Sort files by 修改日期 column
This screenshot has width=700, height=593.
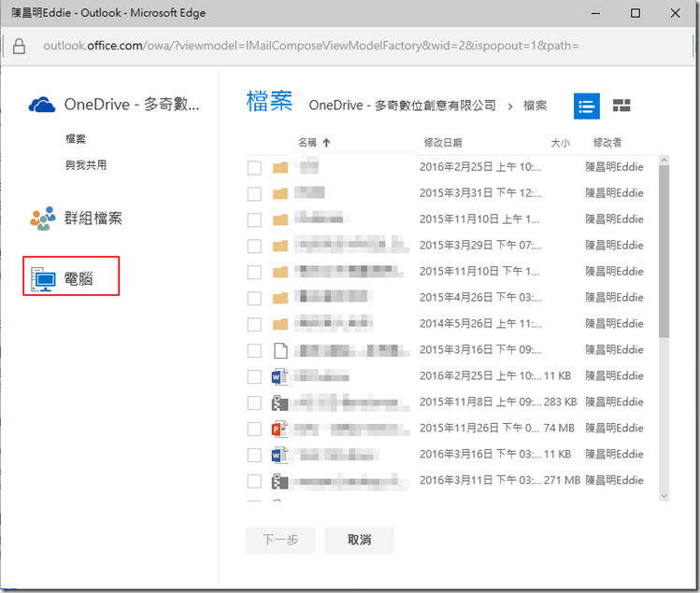point(442,143)
